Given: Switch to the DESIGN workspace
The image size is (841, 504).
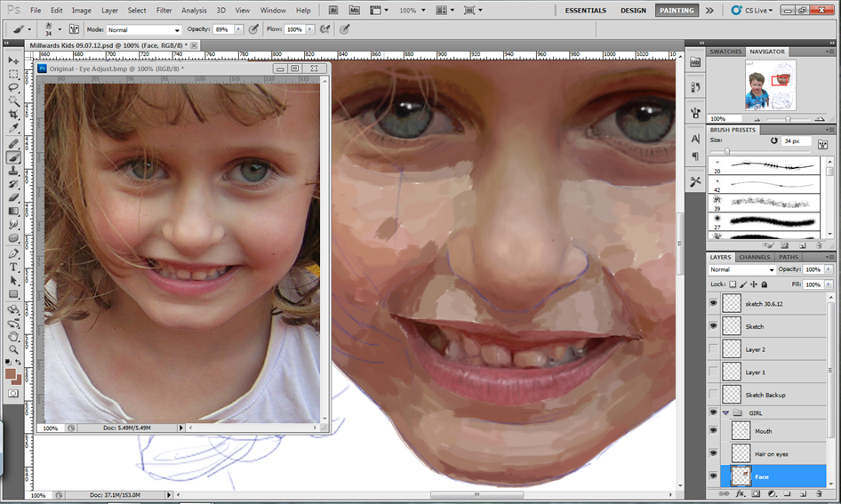Looking at the screenshot, I should coord(633,11).
